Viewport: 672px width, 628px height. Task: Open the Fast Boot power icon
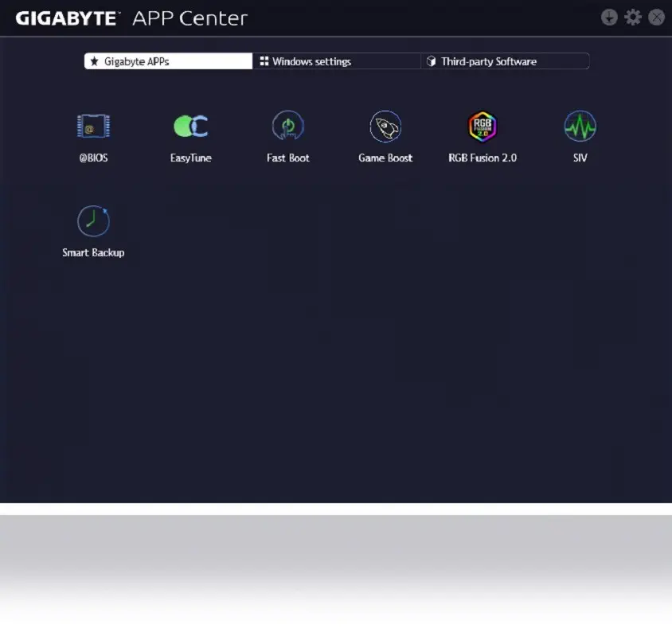(288, 126)
